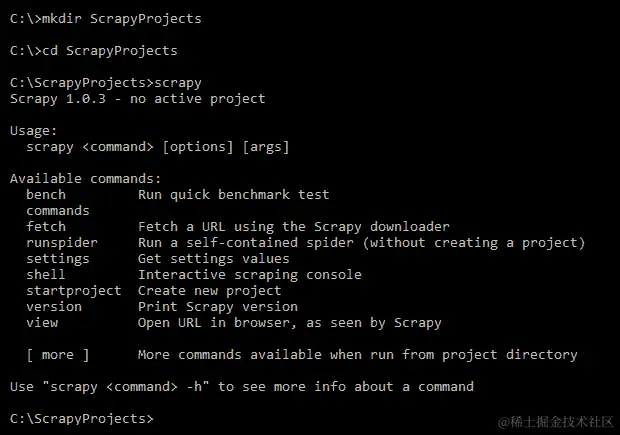This screenshot has width=620, height=435.
Task: Select the bench command name
Action: (46, 195)
